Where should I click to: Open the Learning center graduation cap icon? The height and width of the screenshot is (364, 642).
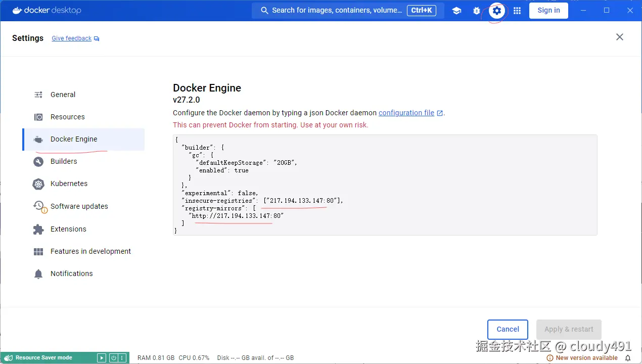pos(456,10)
